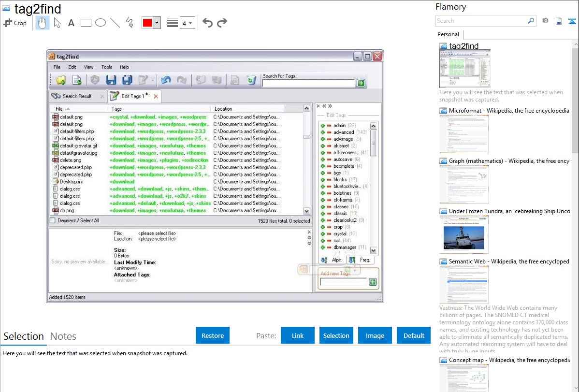579x392 pixels.
Task: Toggle the Deselect / Select All checkbox
Action: pos(53,220)
